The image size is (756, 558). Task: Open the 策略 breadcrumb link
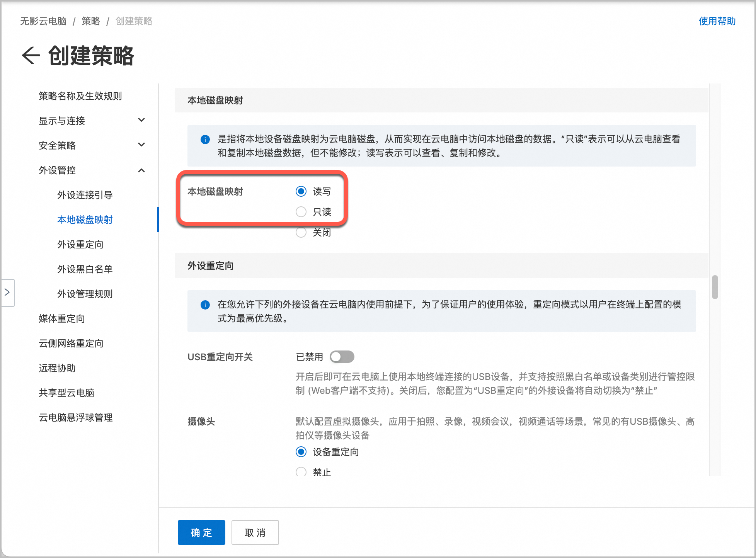[x=91, y=21]
